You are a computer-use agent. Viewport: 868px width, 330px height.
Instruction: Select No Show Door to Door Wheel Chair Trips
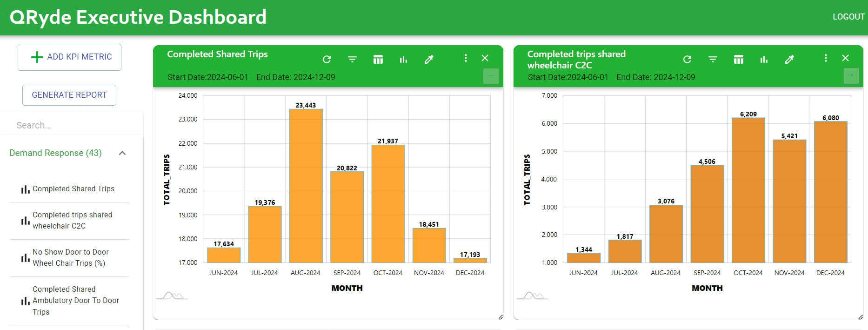tap(70, 257)
